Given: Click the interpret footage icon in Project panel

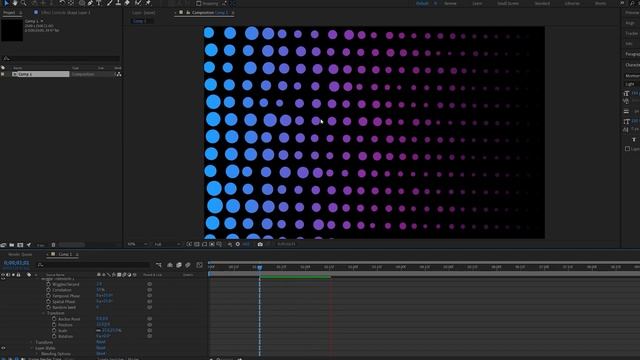Looking at the screenshot, I should click(x=3, y=245).
